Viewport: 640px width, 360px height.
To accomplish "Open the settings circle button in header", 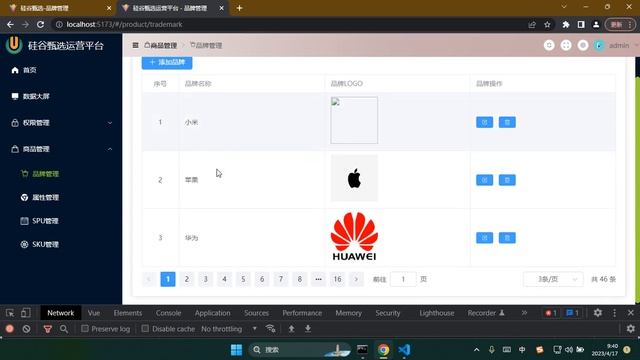I will [583, 45].
